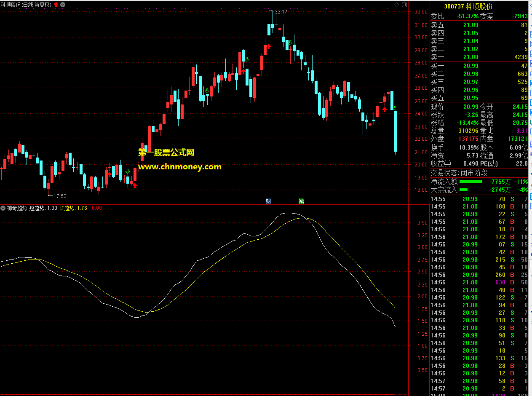Click the 外盘 value 137175

click(468, 139)
